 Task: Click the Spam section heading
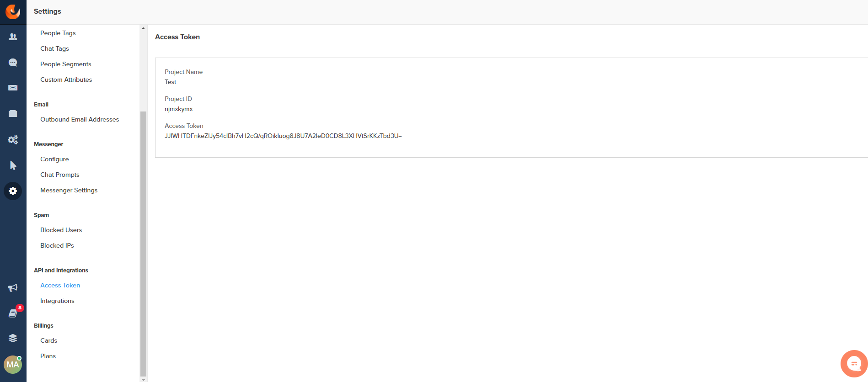(41, 215)
